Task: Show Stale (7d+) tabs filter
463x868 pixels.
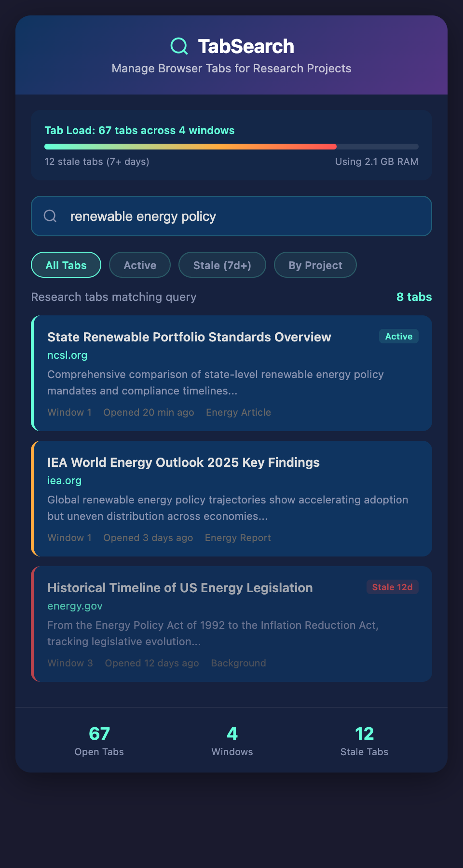Action: (222, 265)
